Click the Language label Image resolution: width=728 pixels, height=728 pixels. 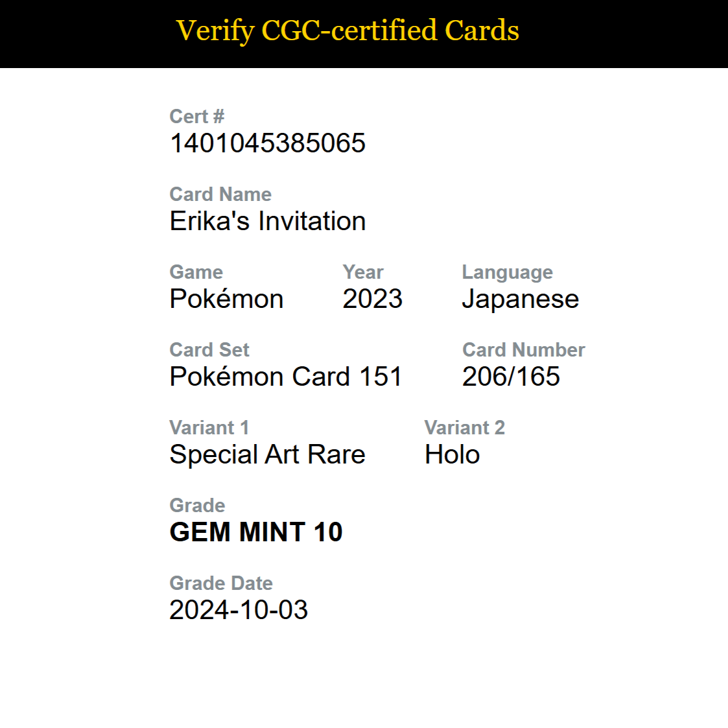(x=508, y=272)
